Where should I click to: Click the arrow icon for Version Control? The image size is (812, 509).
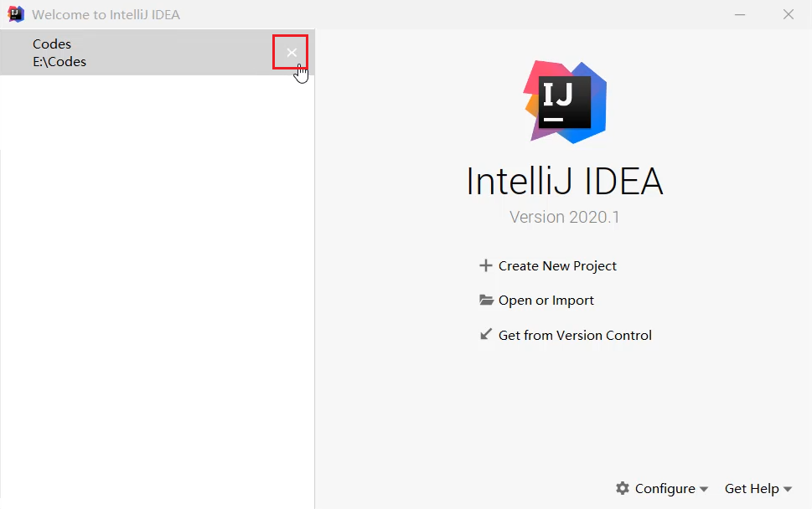coord(485,334)
